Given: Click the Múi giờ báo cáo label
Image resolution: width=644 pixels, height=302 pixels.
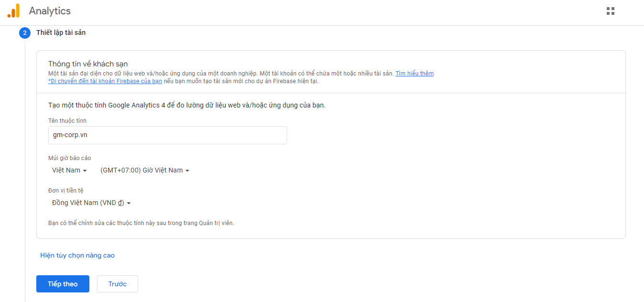Looking at the screenshot, I should pos(70,158).
